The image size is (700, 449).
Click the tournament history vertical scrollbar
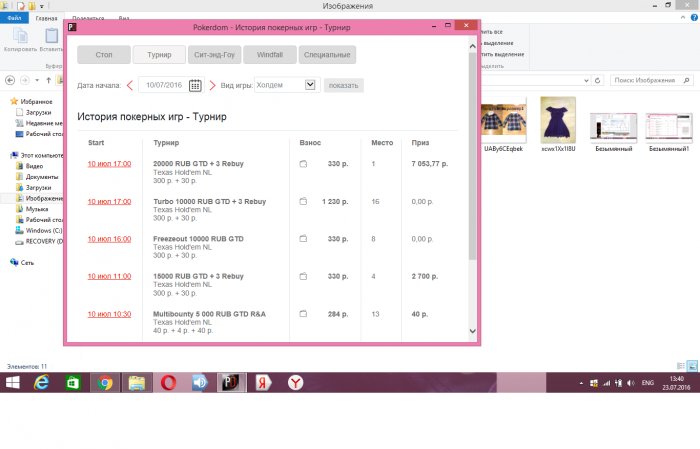[x=472, y=200]
